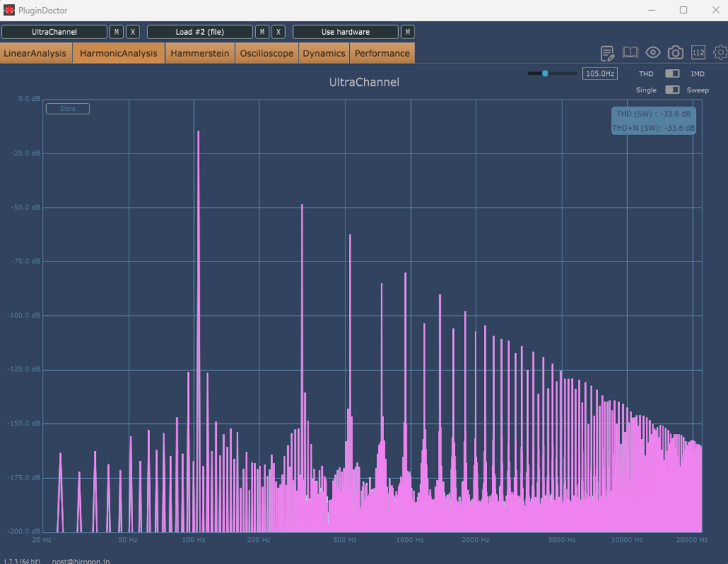This screenshot has height=564, width=728.
Task: Click the Sweep label
Action: point(698,90)
